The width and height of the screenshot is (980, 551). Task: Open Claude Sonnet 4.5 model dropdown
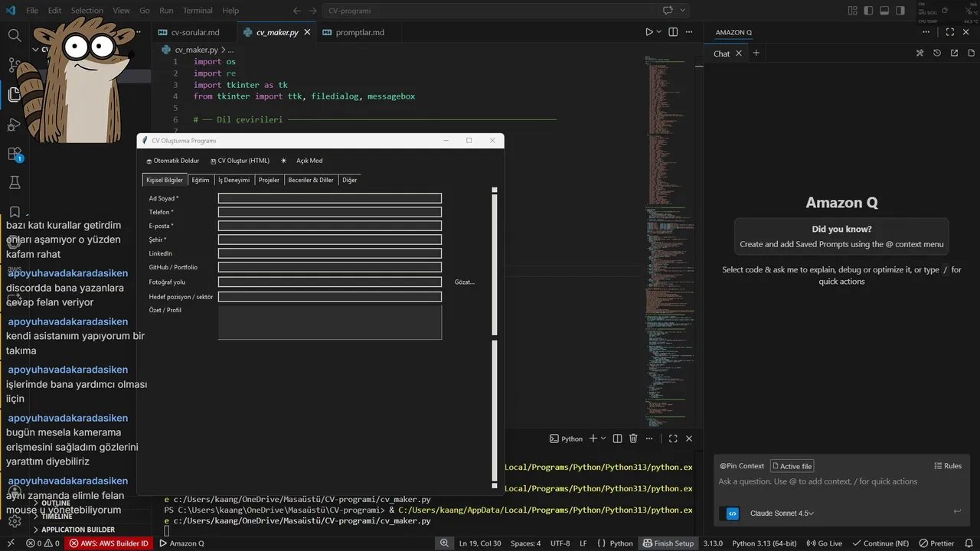point(782,514)
